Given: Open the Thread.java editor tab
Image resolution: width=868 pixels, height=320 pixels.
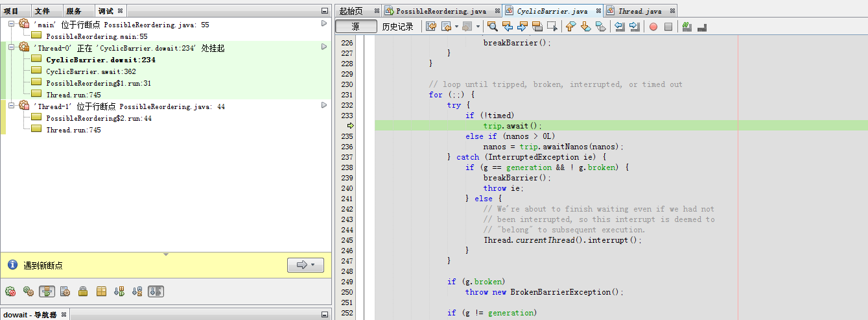Looking at the screenshot, I should pos(640,11).
